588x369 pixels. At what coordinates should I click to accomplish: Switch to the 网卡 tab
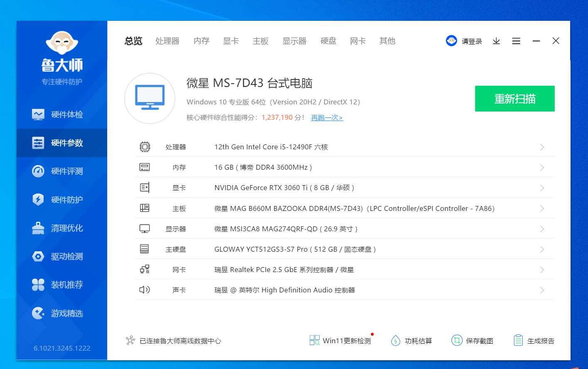[358, 41]
